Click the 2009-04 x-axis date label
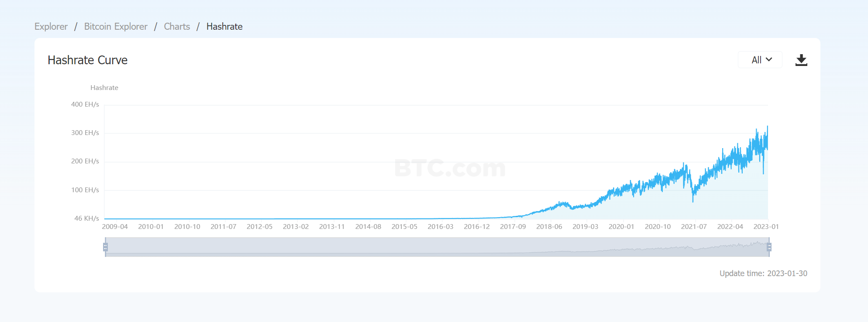 115,227
